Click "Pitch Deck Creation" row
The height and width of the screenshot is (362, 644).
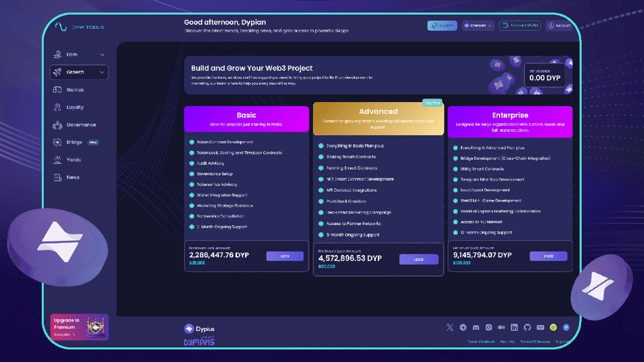point(346,202)
